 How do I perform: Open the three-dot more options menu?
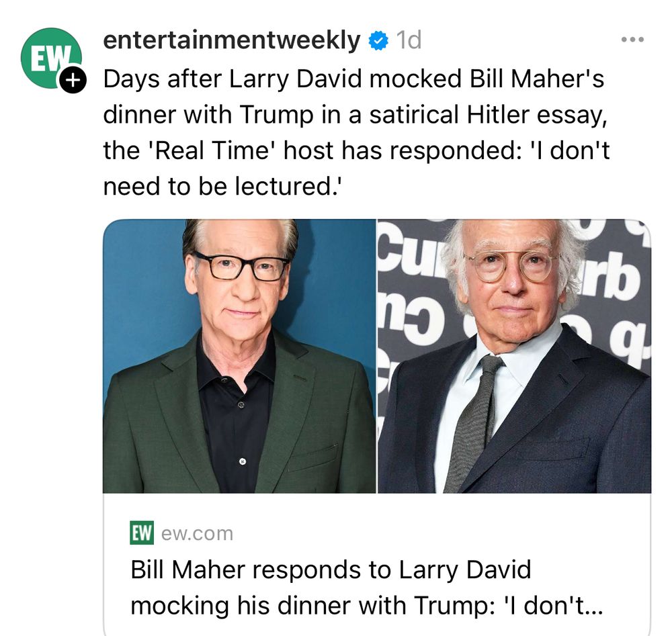point(632,40)
